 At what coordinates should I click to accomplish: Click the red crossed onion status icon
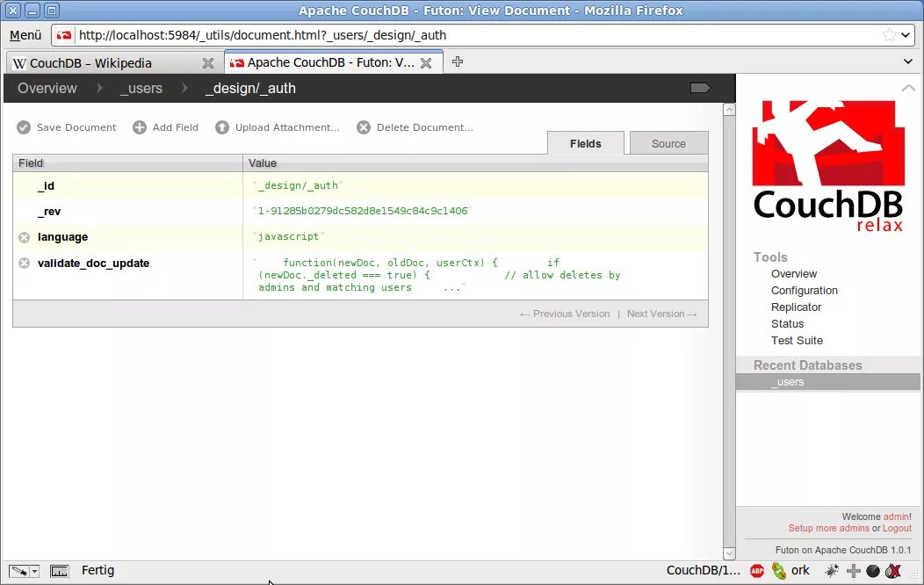tap(893, 570)
